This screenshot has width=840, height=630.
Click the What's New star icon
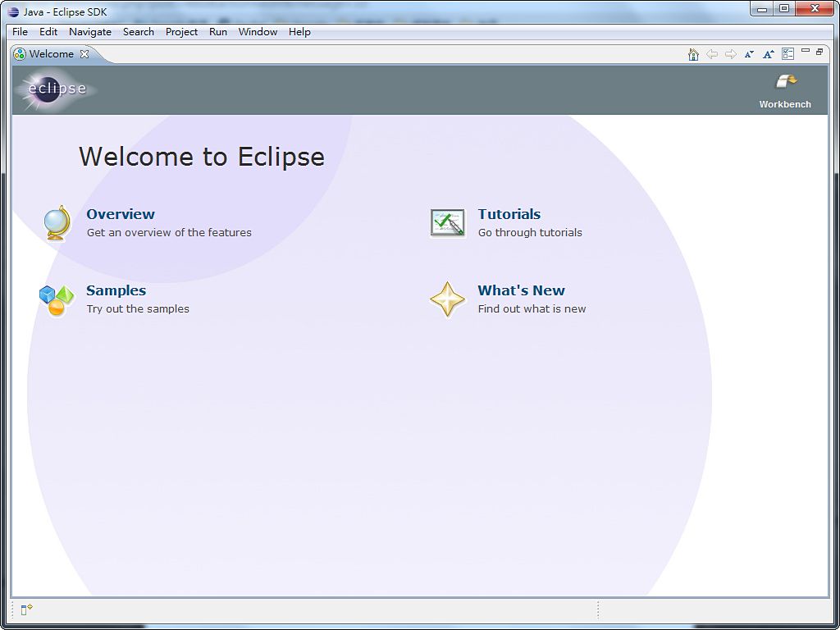[x=447, y=299]
